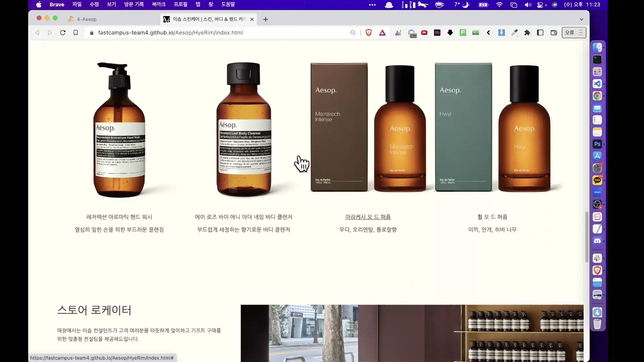Select the Geranium Leaf Body Cleanser image
The width and height of the screenshot is (644, 362).
coord(244,130)
